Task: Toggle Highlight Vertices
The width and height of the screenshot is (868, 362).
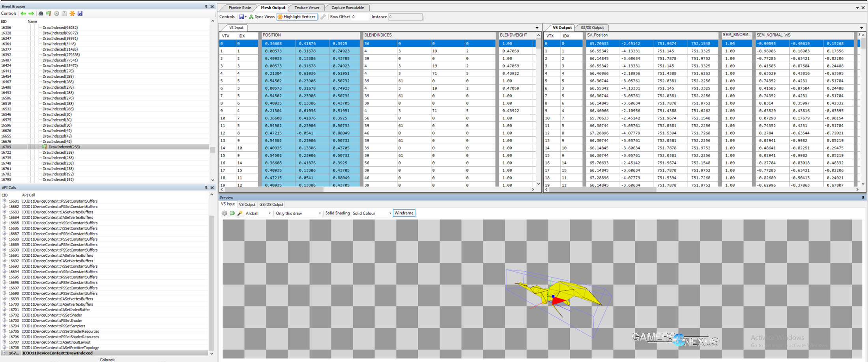Action: (x=297, y=17)
